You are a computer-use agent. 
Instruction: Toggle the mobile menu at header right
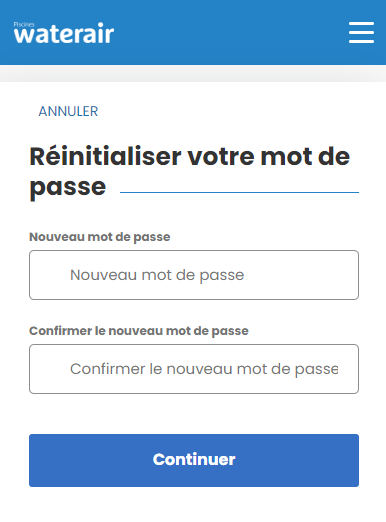click(x=361, y=32)
